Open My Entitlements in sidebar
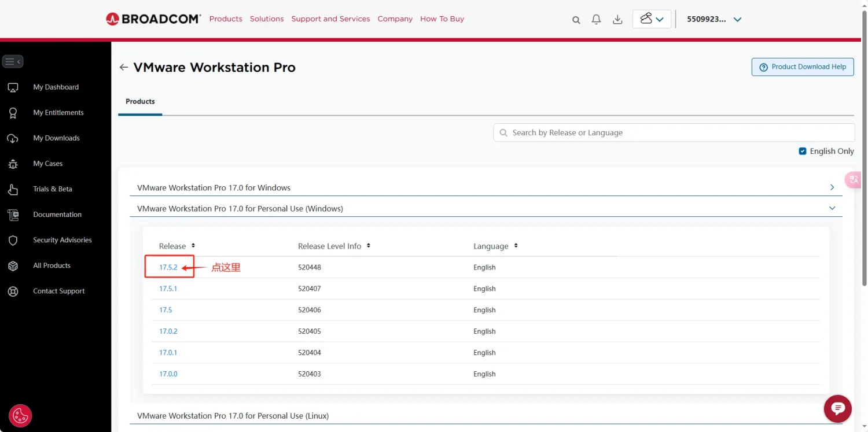The width and height of the screenshot is (868, 432). click(x=58, y=113)
